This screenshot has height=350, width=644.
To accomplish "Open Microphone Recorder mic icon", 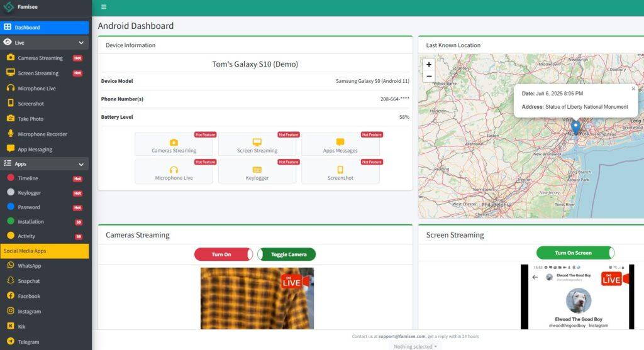I will 11,133.
